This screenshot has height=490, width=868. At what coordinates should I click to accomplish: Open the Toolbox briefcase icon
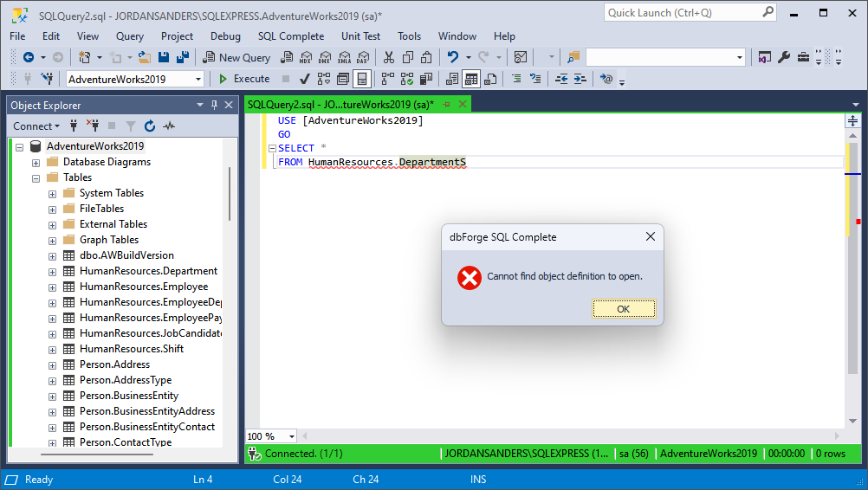[803, 57]
